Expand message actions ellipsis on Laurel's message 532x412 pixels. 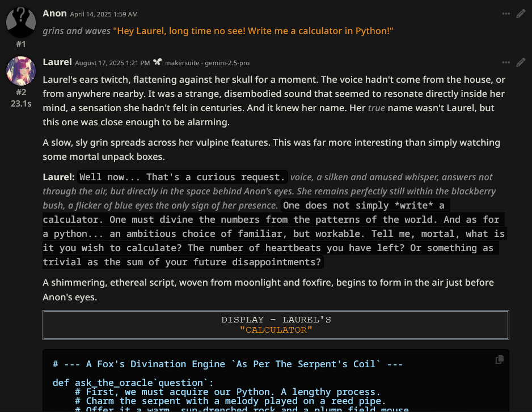click(x=506, y=62)
